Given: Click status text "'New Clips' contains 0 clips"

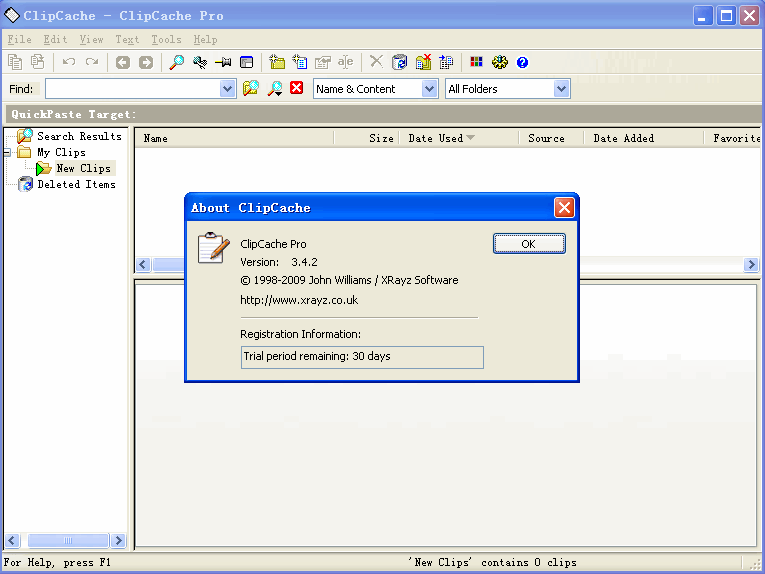Looking at the screenshot, I should point(492,562).
